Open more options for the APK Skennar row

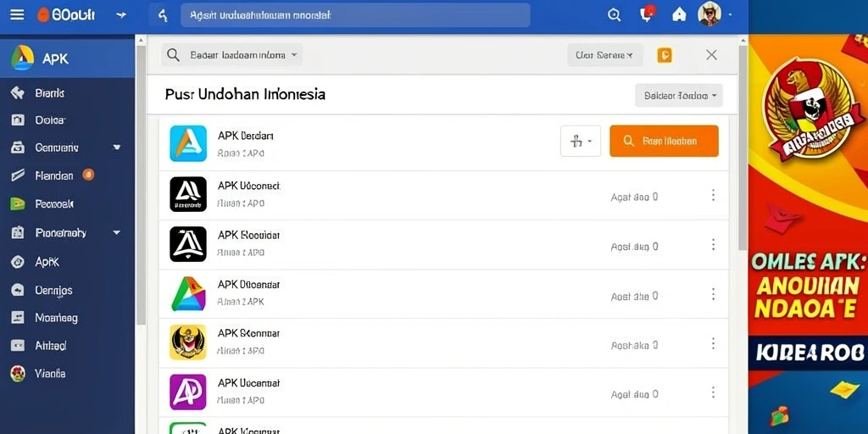point(713,343)
